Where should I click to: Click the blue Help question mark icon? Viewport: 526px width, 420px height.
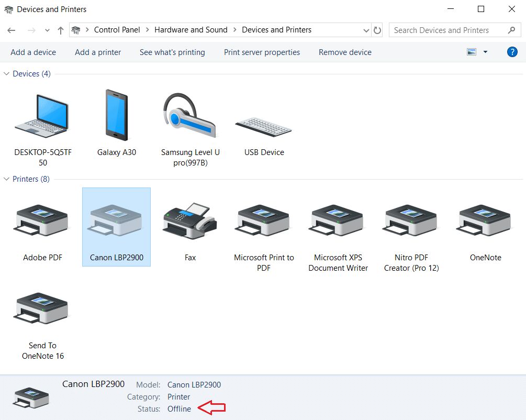click(512, 52)
